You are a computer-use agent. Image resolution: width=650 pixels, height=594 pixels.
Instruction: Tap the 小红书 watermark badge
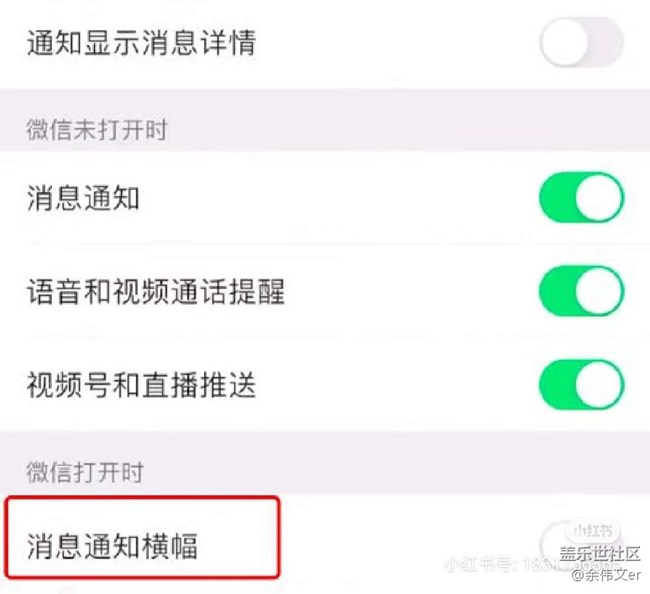coord(593,530)
